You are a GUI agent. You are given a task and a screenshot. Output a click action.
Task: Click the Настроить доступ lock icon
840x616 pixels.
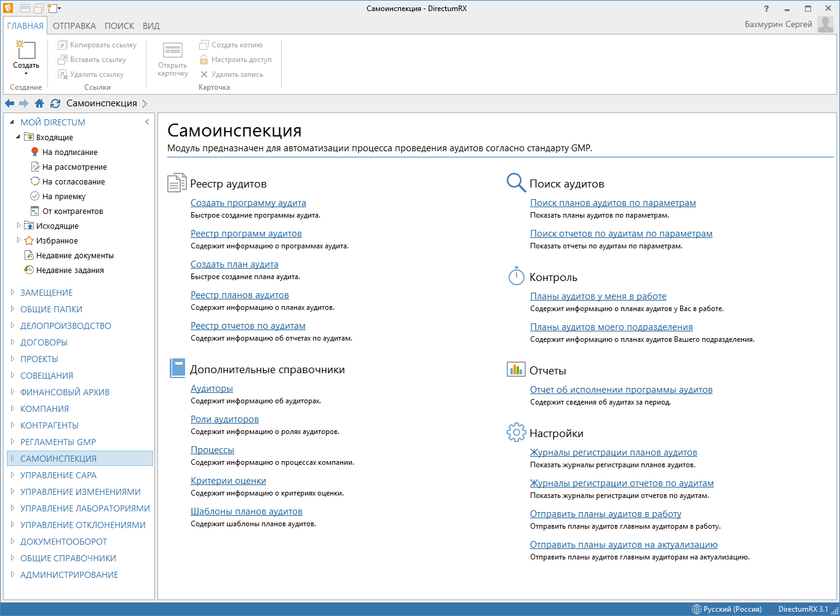[x=204, y=60]
